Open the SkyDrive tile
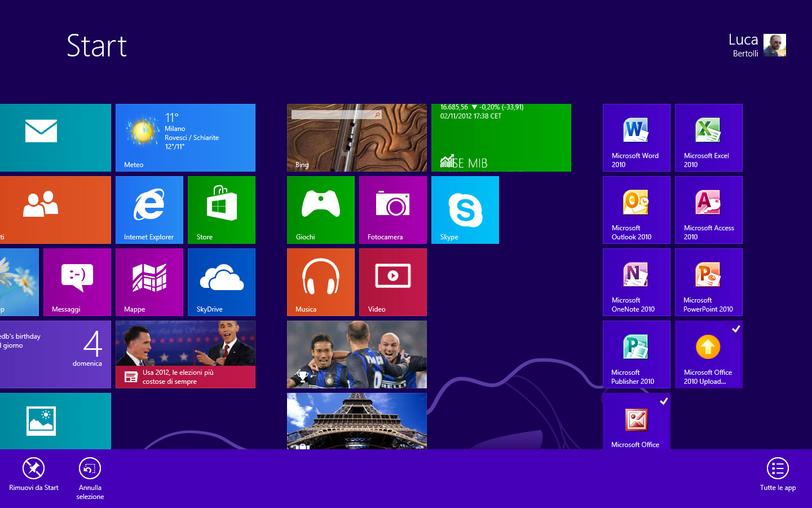 tap(222, 282)
